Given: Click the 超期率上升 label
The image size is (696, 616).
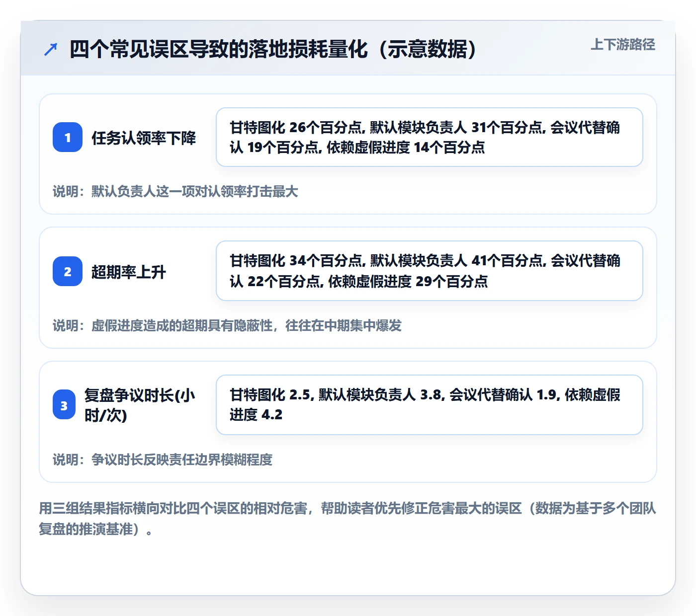Looking at the screenshot, I should click(x=129, y=272).
